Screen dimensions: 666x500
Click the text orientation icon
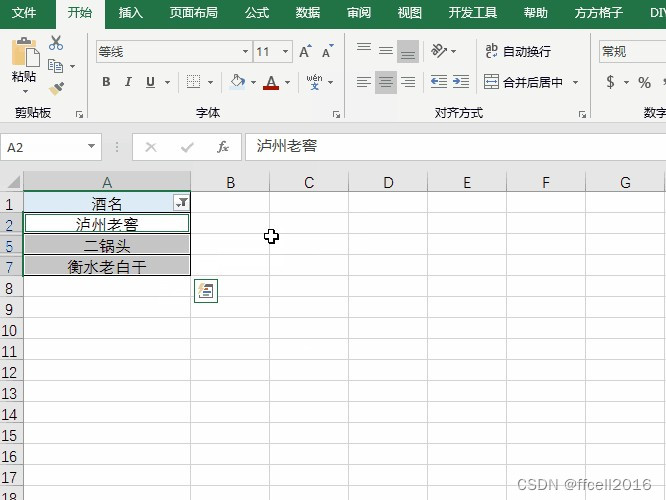[439, 51]
